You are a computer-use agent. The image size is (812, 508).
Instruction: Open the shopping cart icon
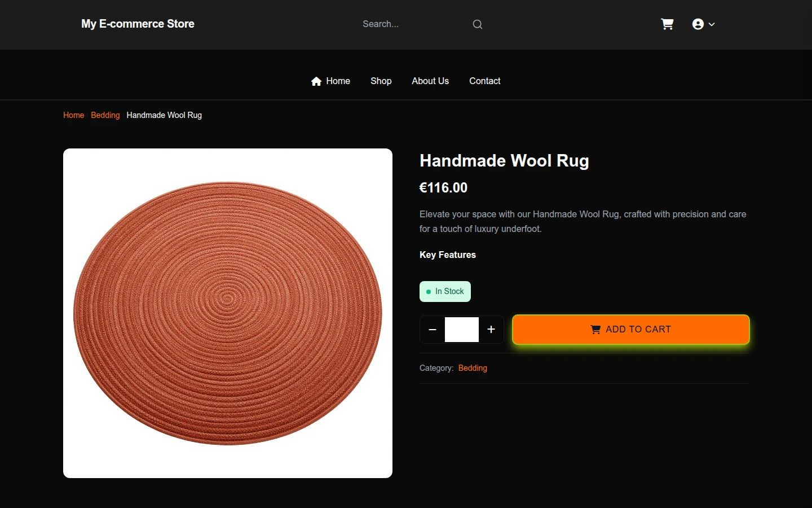tap(667, 24)
